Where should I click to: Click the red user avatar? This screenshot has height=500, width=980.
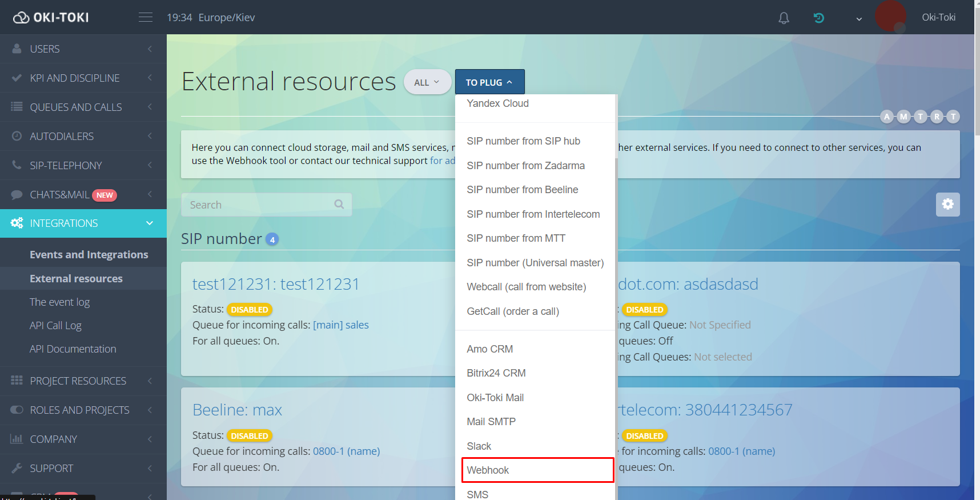(890, 16)
